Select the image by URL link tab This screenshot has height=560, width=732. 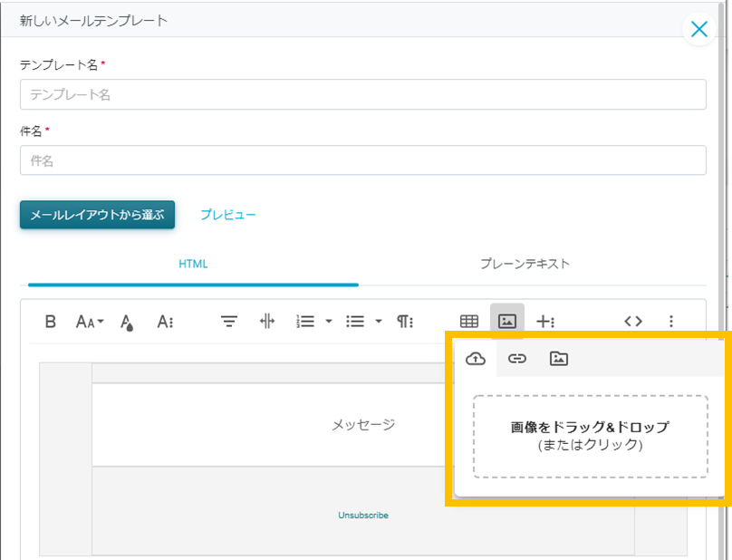pos(517,359)
